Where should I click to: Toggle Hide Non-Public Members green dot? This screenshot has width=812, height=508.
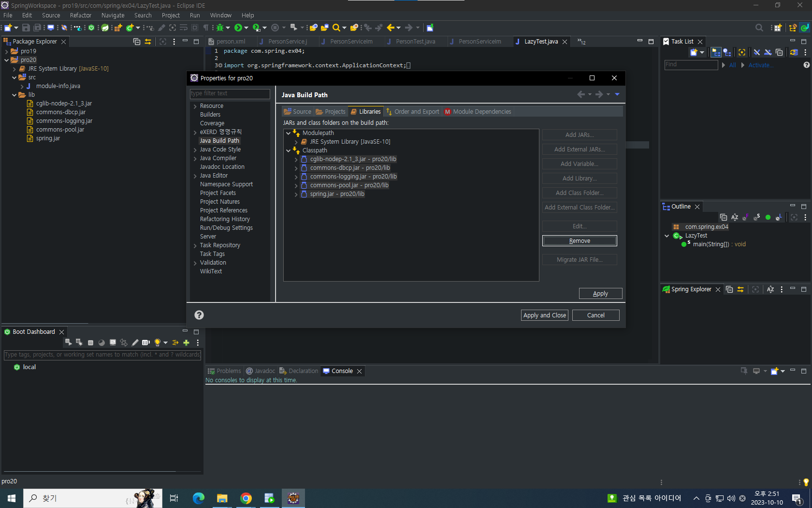tap(768, 217)
